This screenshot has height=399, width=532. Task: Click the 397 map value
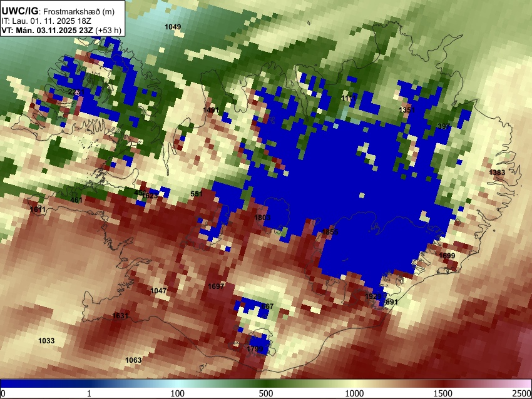(444, 126)
